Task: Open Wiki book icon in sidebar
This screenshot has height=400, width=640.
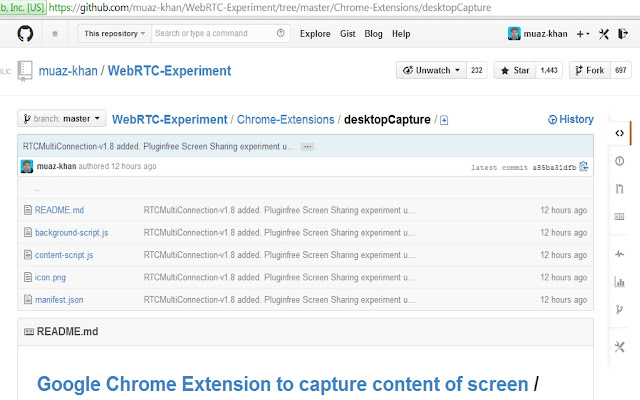Action: (620, 216)
